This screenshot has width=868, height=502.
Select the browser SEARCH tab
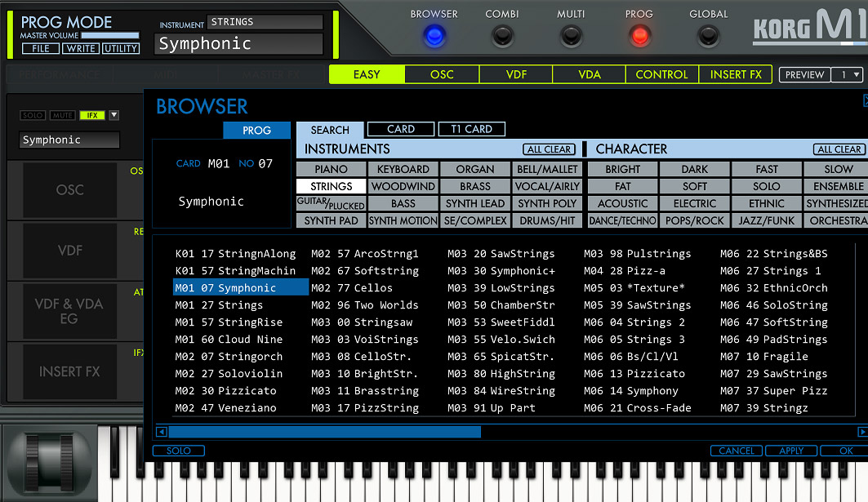(330, 130)
